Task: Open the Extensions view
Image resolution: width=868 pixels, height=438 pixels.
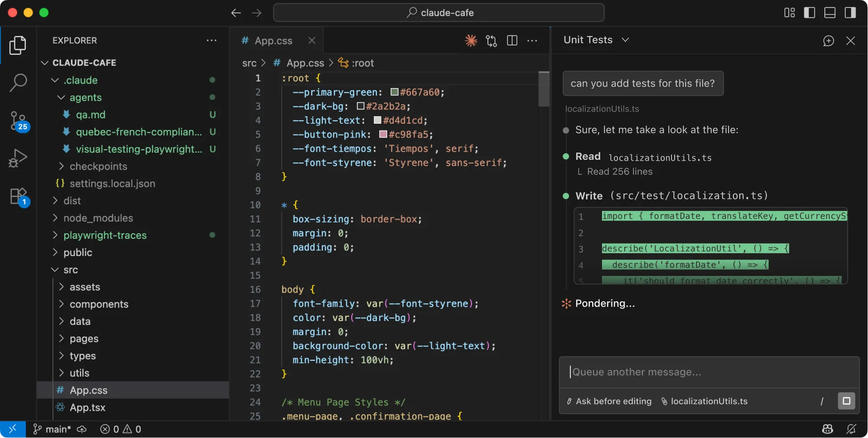Action: point(18,196)
